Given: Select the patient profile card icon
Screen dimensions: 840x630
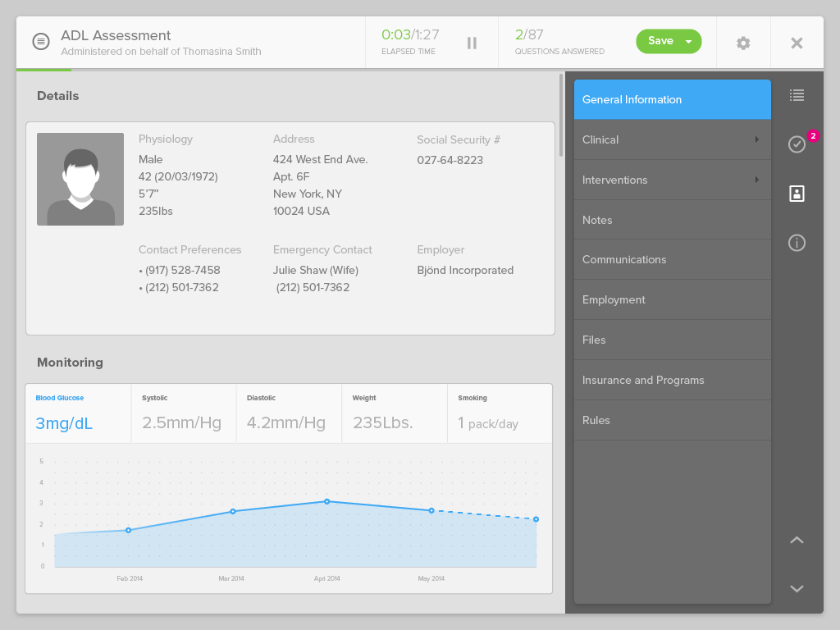Looking at the screenshot, I should click(797, 194).
